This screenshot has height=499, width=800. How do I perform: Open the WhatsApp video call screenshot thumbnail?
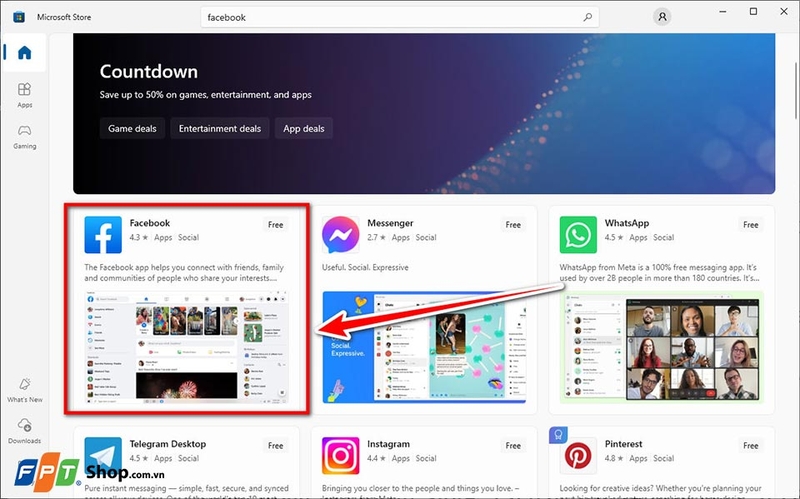click(x=662, y=347)
